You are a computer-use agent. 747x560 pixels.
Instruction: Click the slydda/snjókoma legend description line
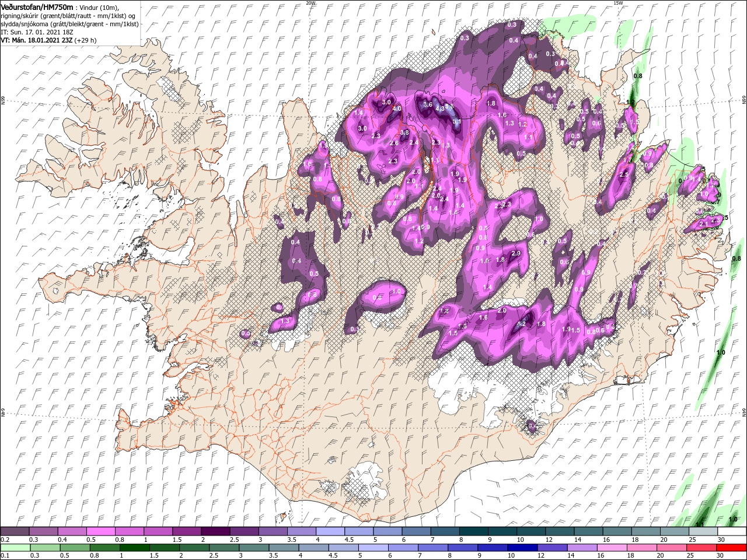pos(69,24)
